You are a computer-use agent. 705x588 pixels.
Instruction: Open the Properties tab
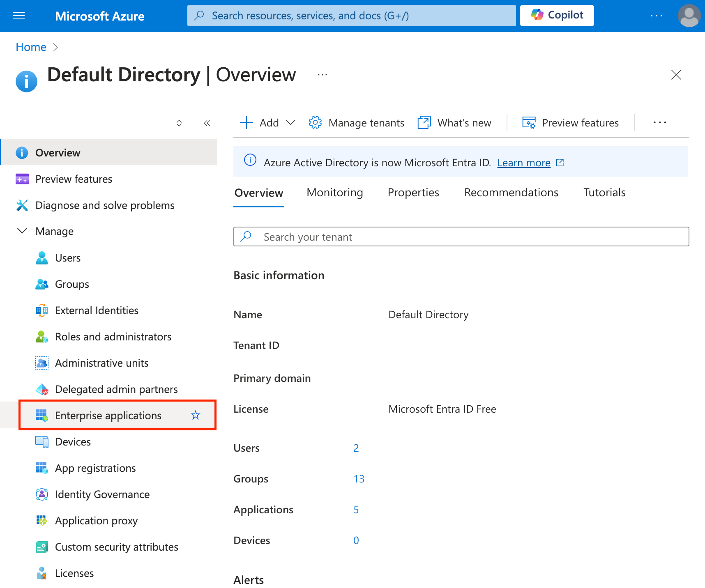pyautogui.click(x=413, y=193)
